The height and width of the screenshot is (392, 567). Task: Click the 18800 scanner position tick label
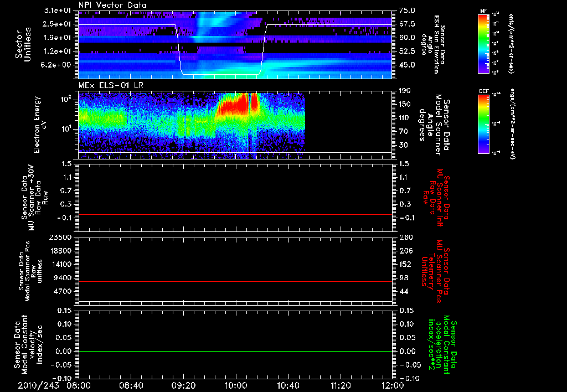[x=61, y=251]
